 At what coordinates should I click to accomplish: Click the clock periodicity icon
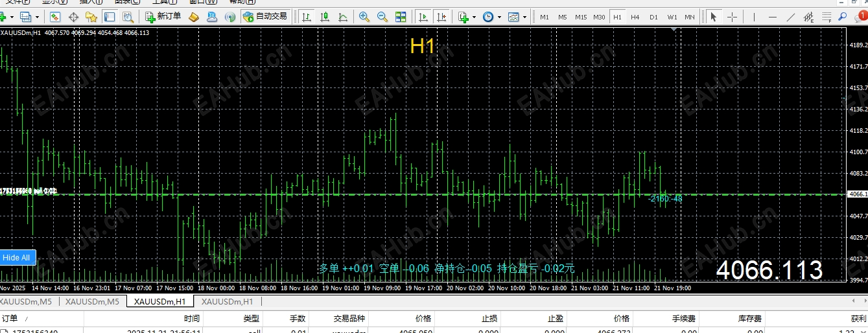click(x=488, y=16)
